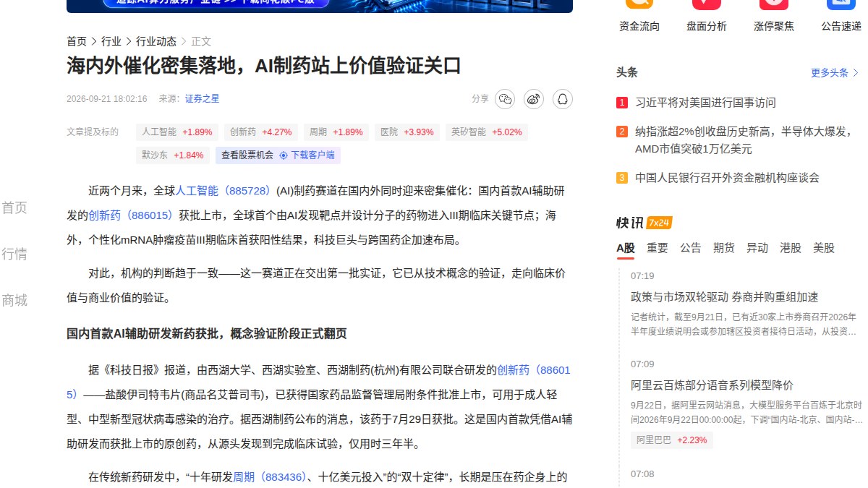Click the 快讯 section heading
This screenshot has height=488, width=868.
[x=629, y=223]
